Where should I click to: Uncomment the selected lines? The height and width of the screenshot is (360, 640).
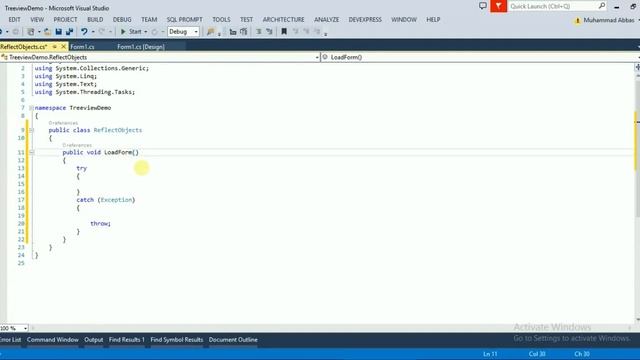[x=269, y=31]
